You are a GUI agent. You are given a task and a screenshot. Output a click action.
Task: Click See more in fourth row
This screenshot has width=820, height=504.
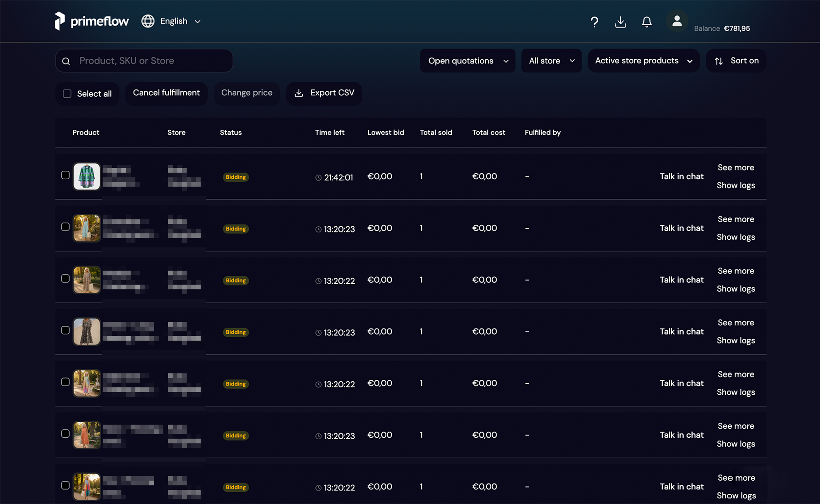pyautogui.click(x=736, y=323)
